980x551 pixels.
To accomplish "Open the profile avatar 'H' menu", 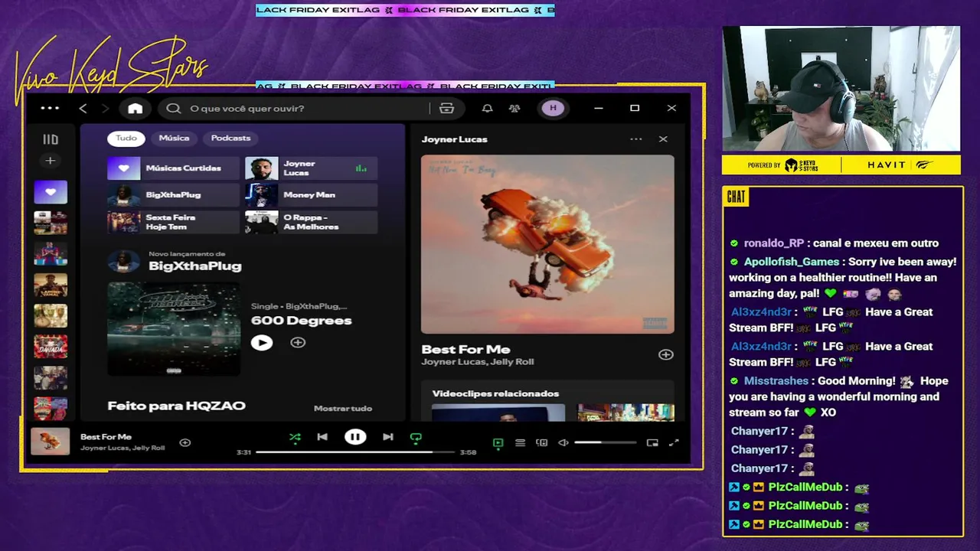I will [553, 109].
